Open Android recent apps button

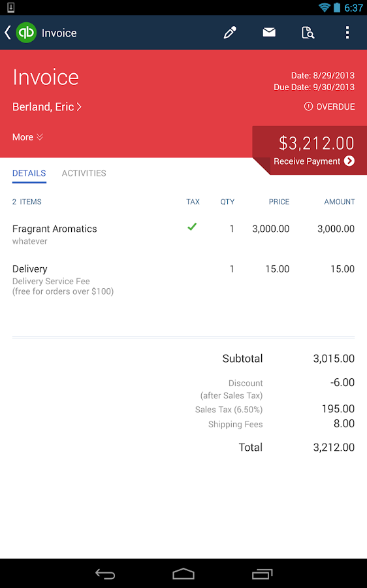(x=262, y=574)
